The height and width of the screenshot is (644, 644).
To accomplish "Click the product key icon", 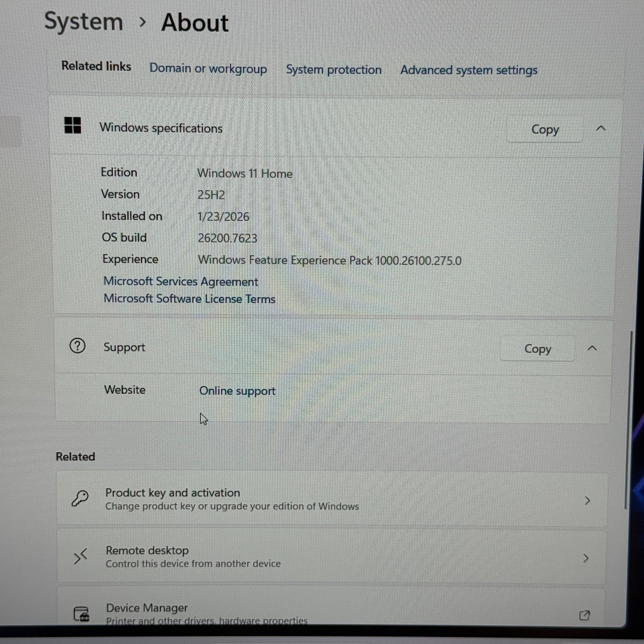I will pos(80,498).
